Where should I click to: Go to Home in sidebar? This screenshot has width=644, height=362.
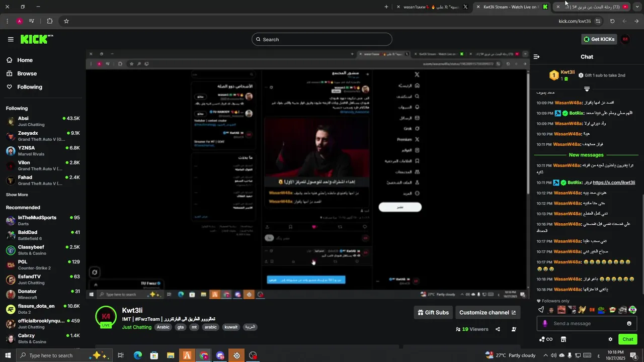(20, 60)
